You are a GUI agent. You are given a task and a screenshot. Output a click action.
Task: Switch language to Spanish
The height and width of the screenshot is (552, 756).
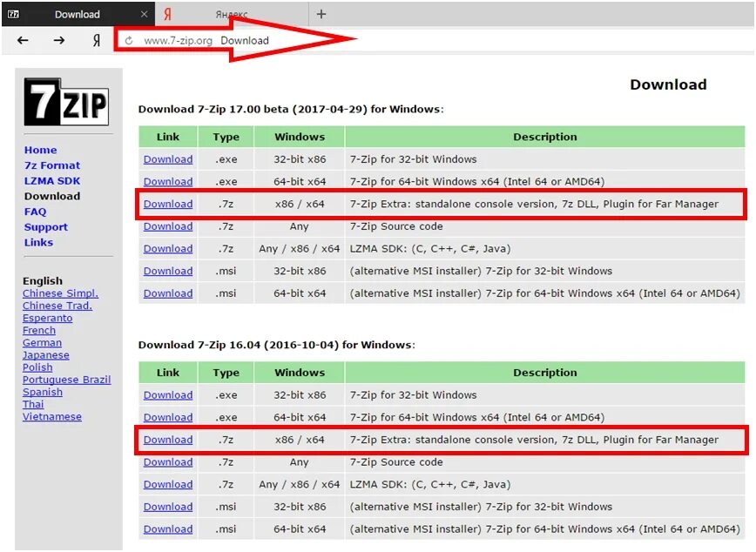43,392
